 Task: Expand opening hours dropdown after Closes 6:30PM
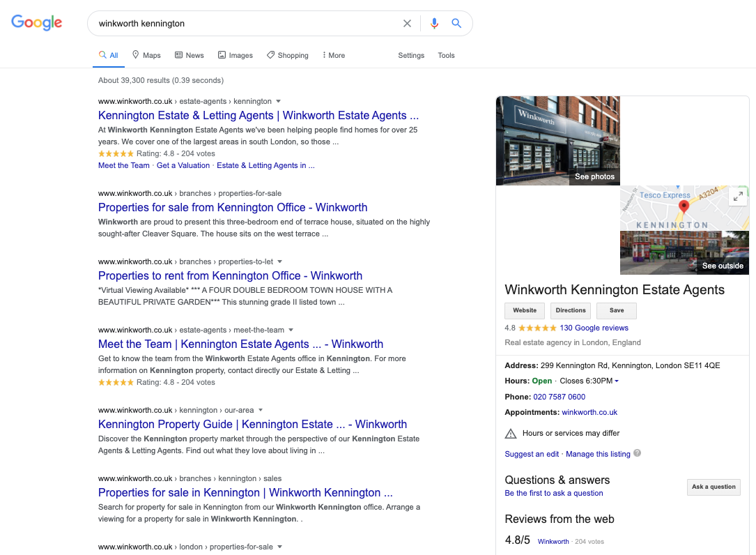(616, 381)
